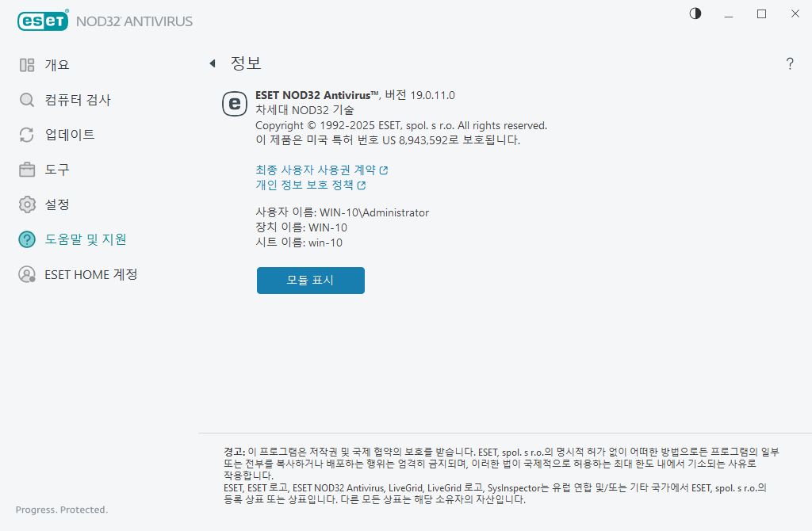Minimize the ESET NOD32 window
812x531 pixels.
pos(728,13)
